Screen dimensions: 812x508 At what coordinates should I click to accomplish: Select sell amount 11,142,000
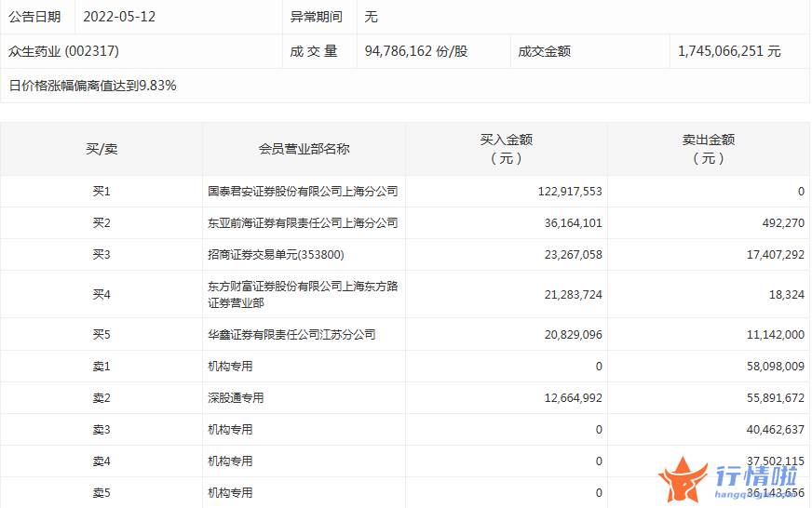coord(776,335)
